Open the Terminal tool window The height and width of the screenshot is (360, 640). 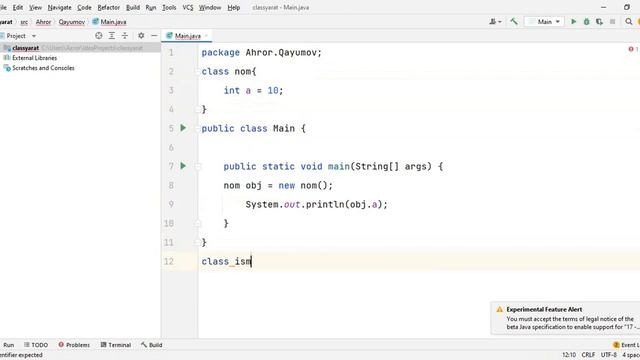coord(116,345)
